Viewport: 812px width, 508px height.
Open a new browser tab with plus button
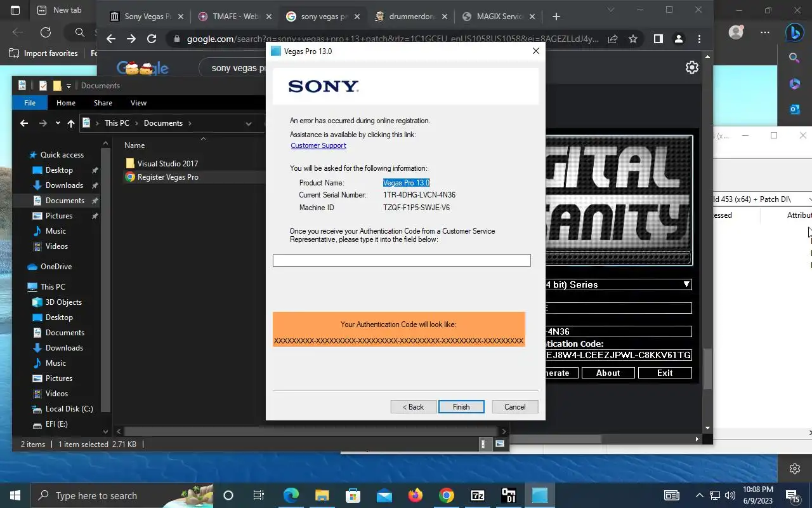pyautogui.click(x=556, y=17)
